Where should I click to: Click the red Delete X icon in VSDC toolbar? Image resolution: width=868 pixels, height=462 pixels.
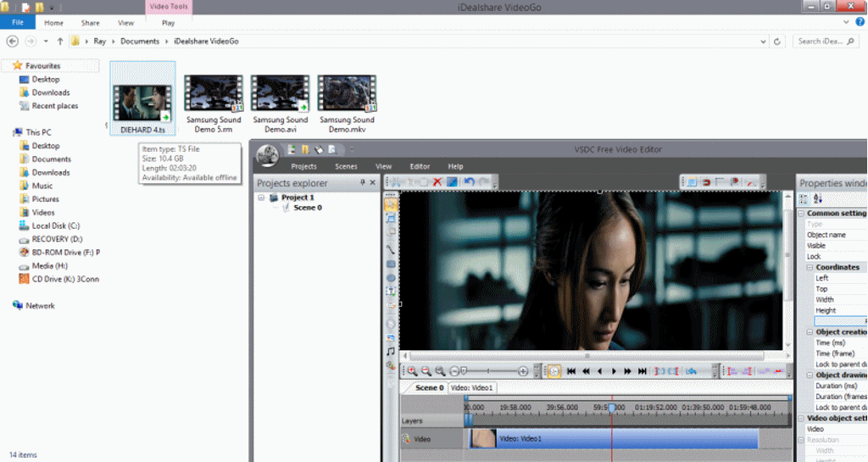pos(437,182)
